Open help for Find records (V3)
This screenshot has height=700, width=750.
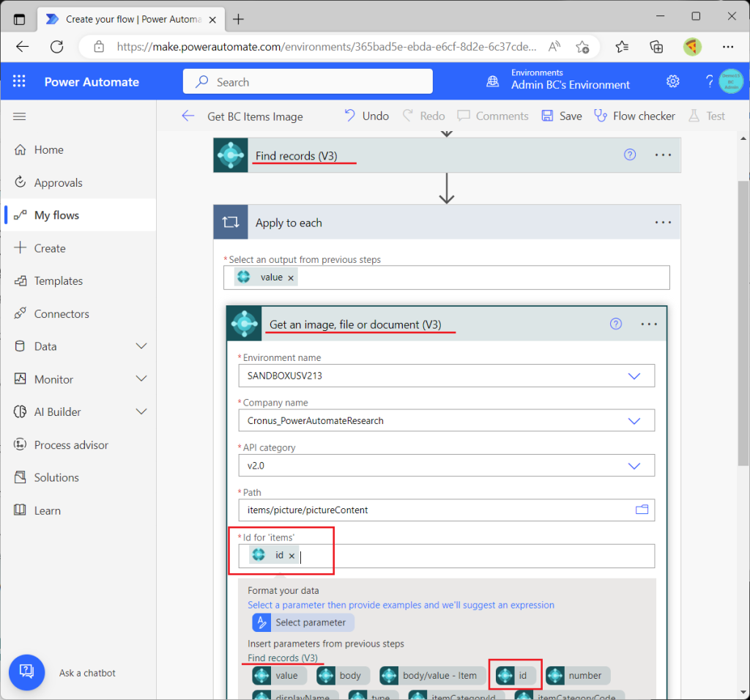tap(630, 154)
